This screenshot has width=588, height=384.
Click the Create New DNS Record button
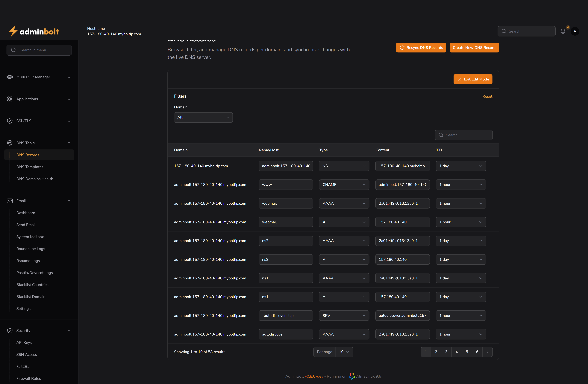(474, 47)
